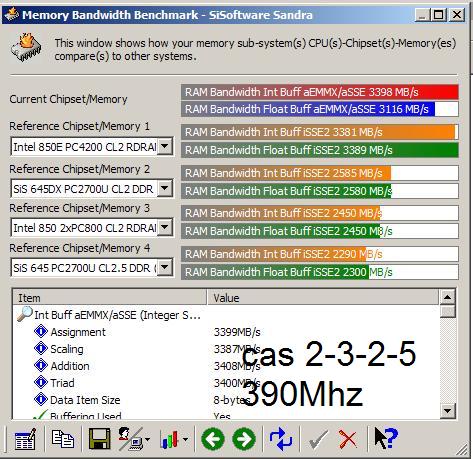Viewport: 473px width, 459px height.
Task: Click the Float Buff iSSE2 2300 MB/s bar
Action: (x=320, y=272)
